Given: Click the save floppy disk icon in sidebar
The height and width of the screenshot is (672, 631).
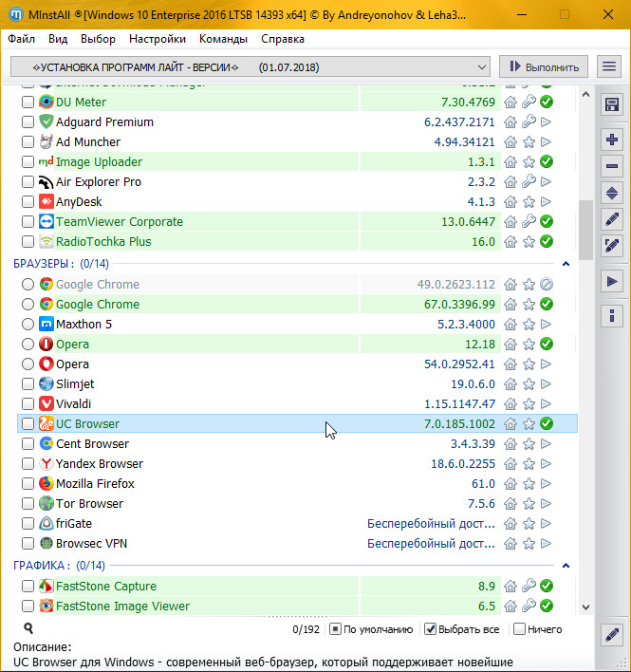Looking at the screenshot, I should 612,104.
